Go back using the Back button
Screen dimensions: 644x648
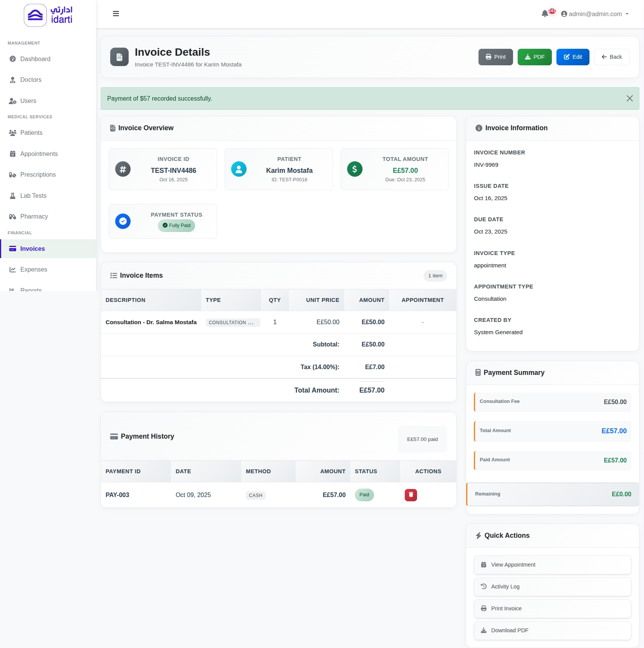[x=611, y=57]
